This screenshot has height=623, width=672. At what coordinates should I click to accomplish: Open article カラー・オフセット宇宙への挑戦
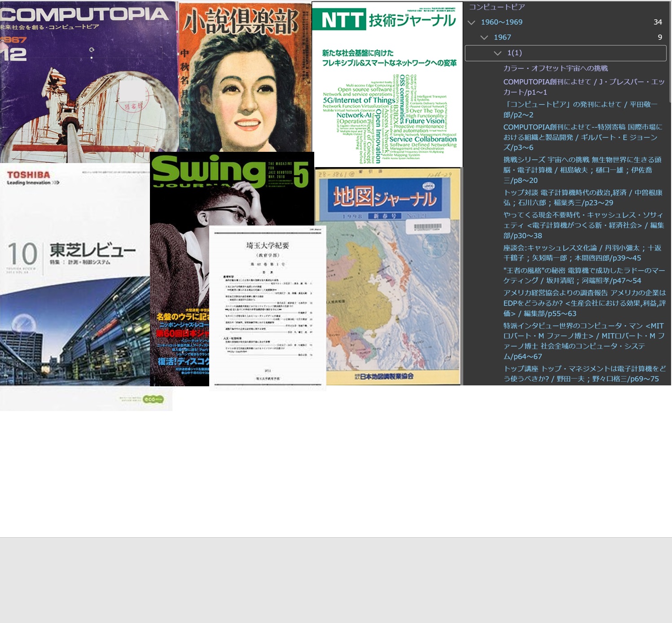pyautogui.click(x=555, y=68)
